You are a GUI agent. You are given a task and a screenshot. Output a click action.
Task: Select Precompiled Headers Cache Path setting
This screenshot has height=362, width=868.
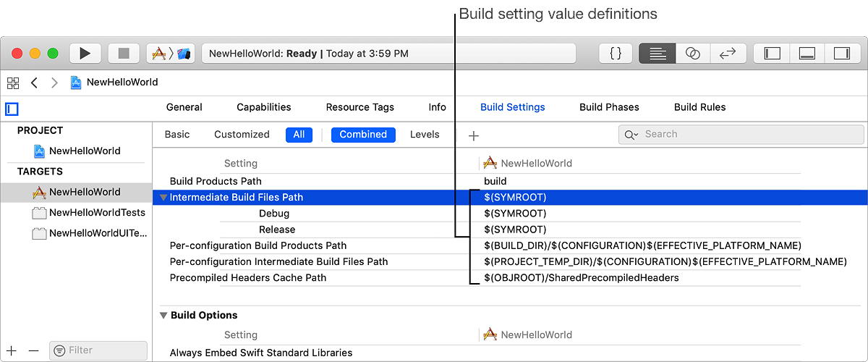(x=248, y=278)
